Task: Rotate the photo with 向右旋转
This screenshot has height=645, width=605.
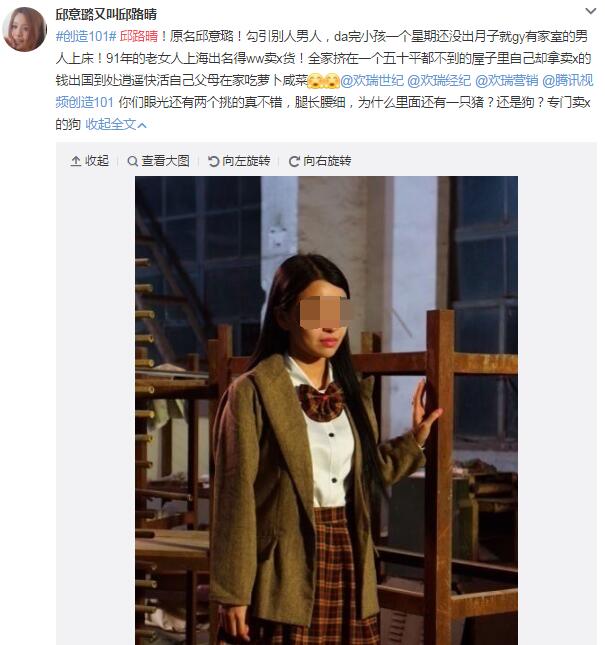Action: point(320,161)
